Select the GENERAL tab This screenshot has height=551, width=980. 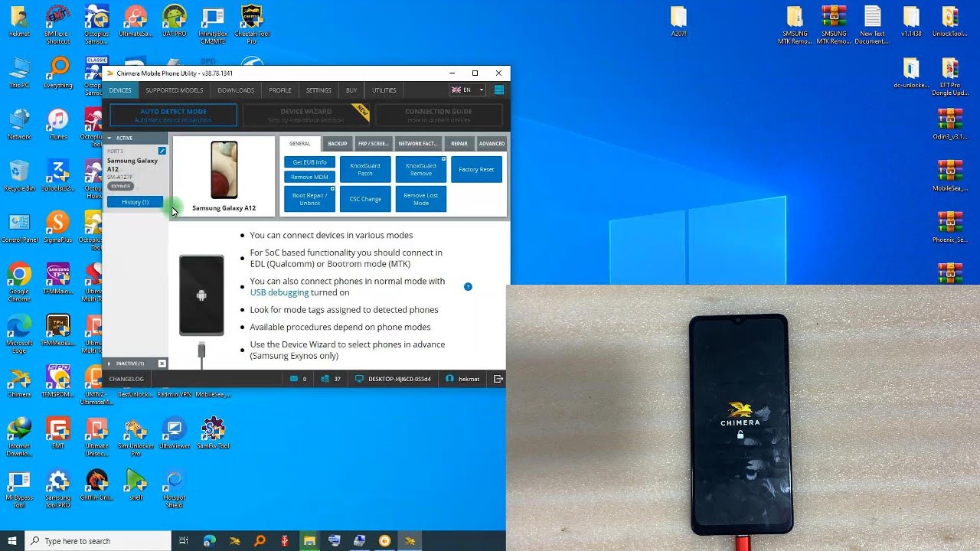[x=300, y=143]
